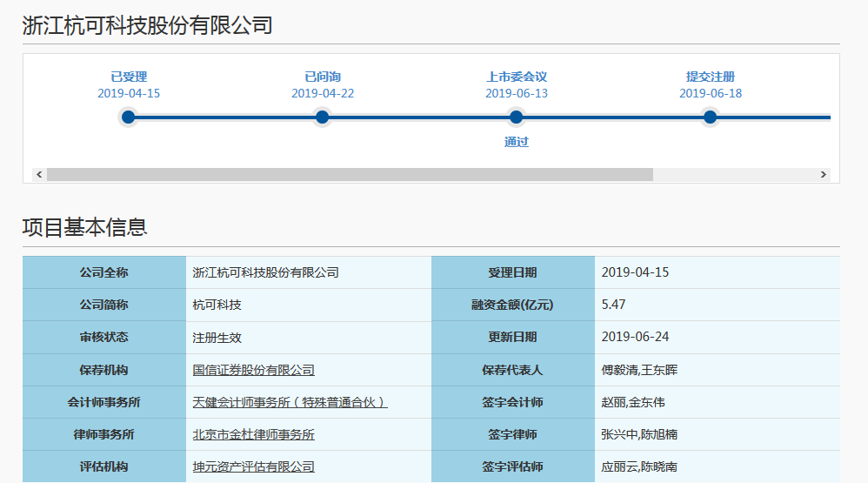Click the 更新日期 header cell
Screen dimensions: 868x483
(512, 338)
